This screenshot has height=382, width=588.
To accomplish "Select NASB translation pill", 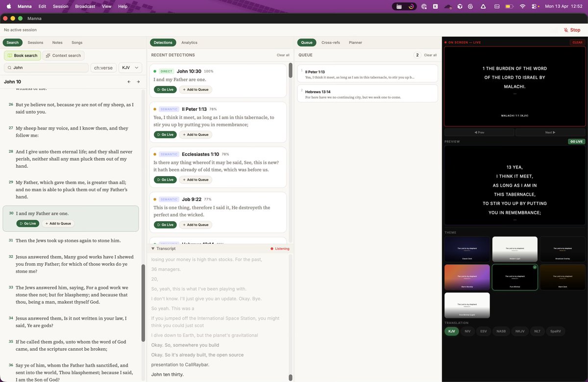I will pos(501,331).
